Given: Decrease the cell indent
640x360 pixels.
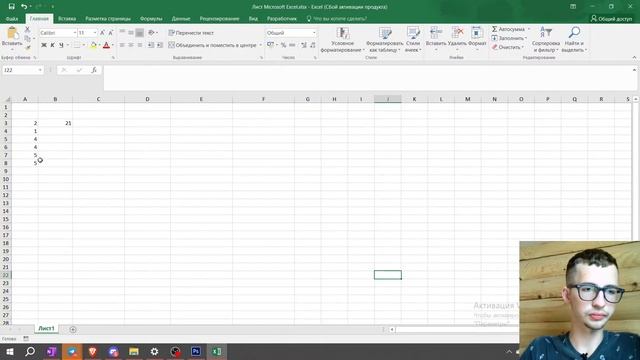Looking at the screenshot, I should pos(151,45).
